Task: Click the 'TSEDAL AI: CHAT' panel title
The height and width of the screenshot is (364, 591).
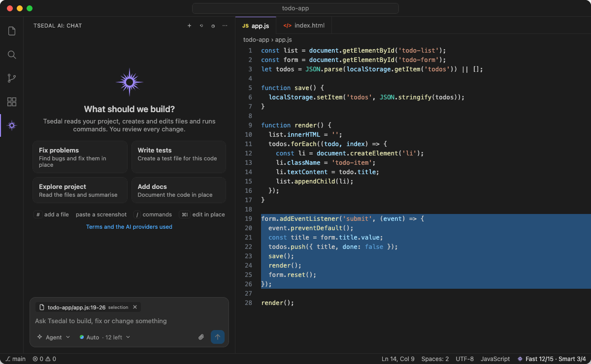Action: click(x=58, y=26)
